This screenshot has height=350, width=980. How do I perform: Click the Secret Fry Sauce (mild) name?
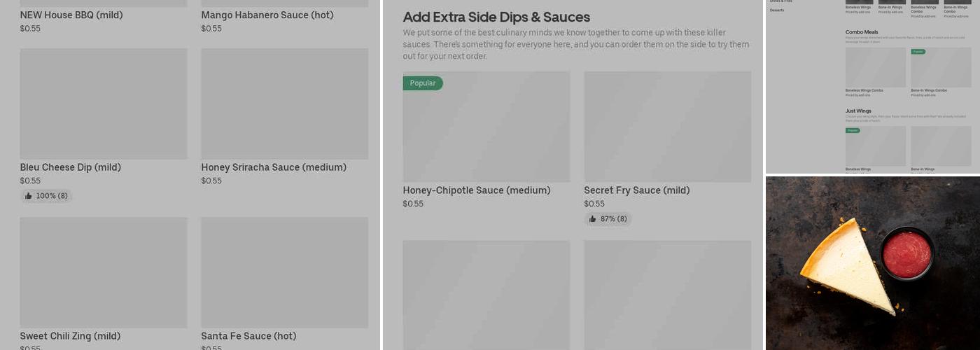click(636, 190)
